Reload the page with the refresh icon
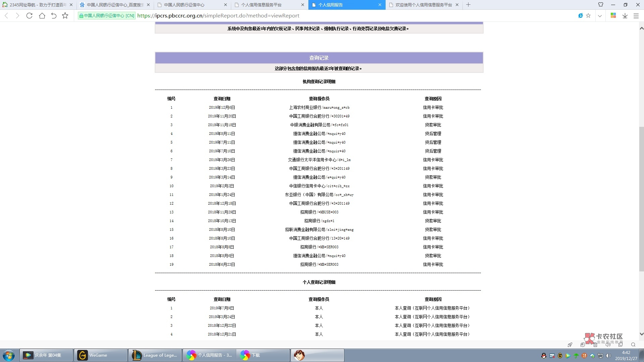Image resolution: width=644 pixels, height=362 pixels. (x=29, y=16)
